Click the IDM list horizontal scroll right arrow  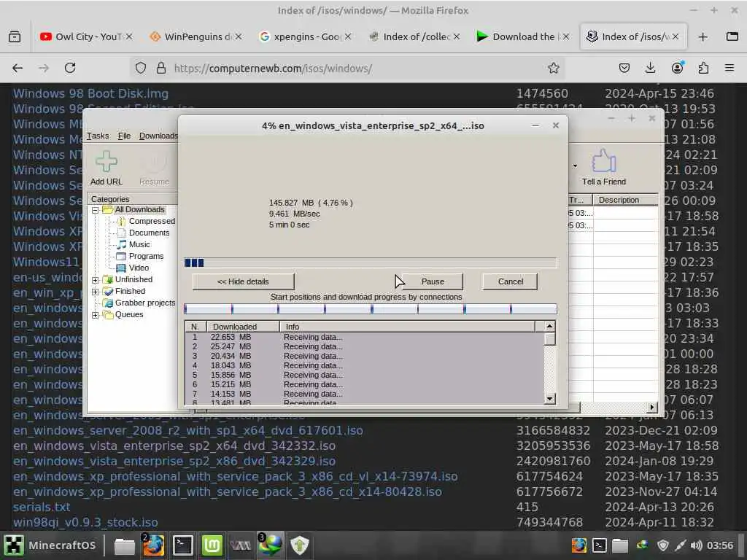(652, 407)
